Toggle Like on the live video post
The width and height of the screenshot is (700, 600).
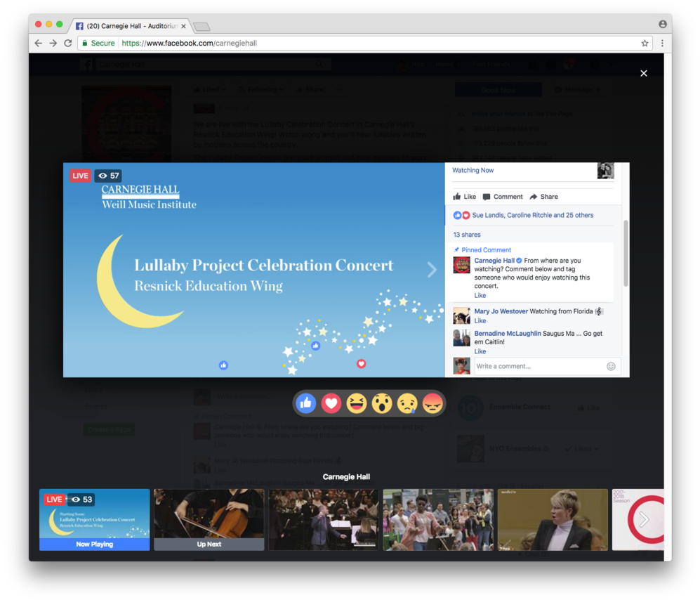[x=464, y=197]
